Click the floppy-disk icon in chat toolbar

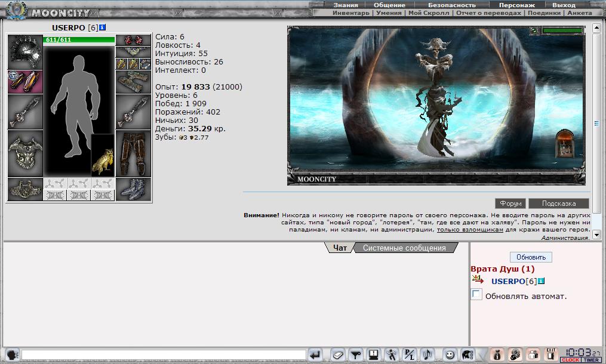[373, 354]
